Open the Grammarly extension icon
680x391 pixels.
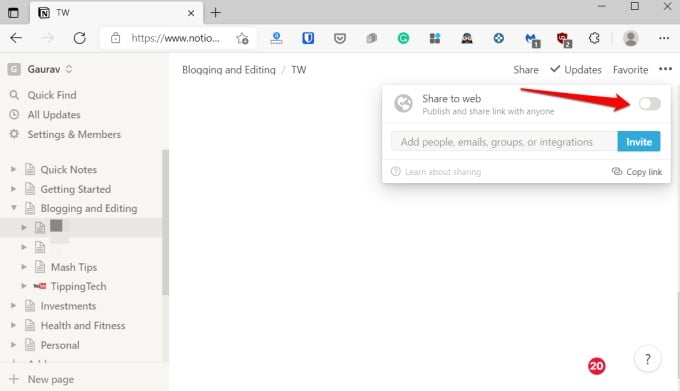(403, 39)
